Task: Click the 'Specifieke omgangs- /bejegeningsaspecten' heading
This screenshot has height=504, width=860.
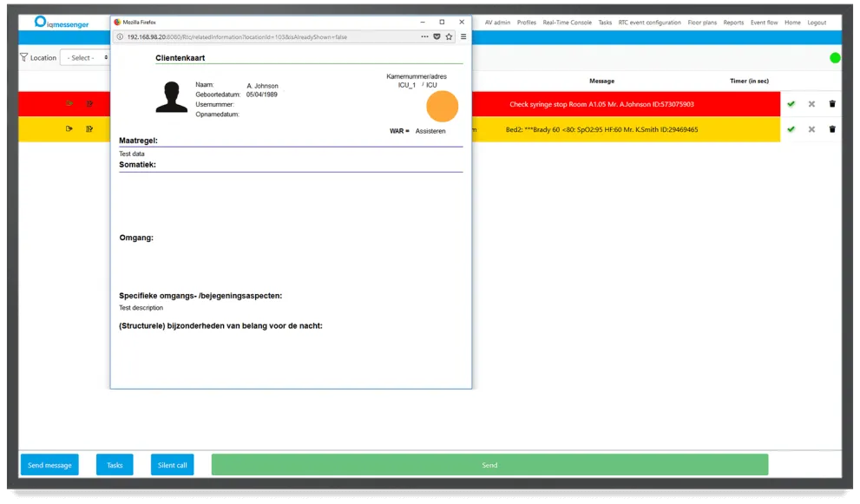Action: pyautogui.click(x=200, y=296)
